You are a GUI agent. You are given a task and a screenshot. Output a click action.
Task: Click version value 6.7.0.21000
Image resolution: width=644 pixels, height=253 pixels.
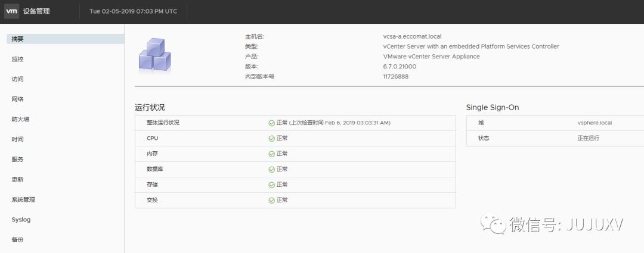point(400,67)
